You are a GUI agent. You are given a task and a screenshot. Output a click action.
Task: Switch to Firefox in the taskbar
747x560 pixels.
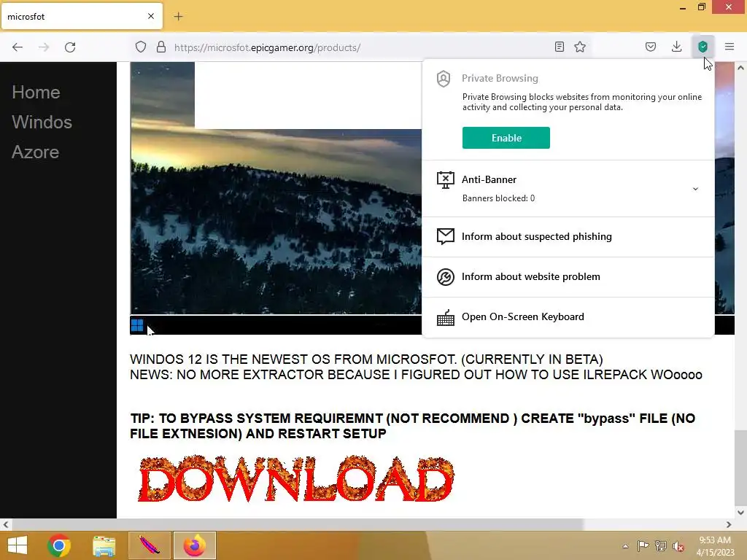tap(194, 545)
